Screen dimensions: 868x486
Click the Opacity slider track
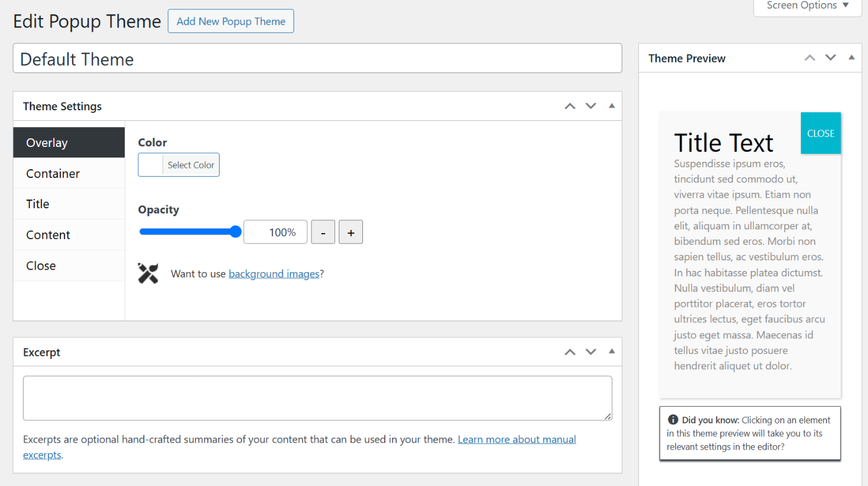click(x=190, y=231)
